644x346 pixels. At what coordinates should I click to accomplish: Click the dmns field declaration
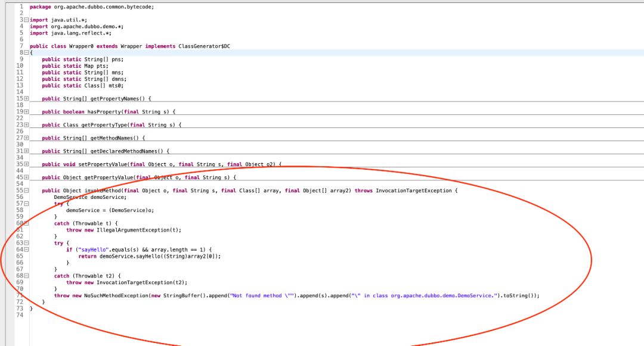click(84, 79)
